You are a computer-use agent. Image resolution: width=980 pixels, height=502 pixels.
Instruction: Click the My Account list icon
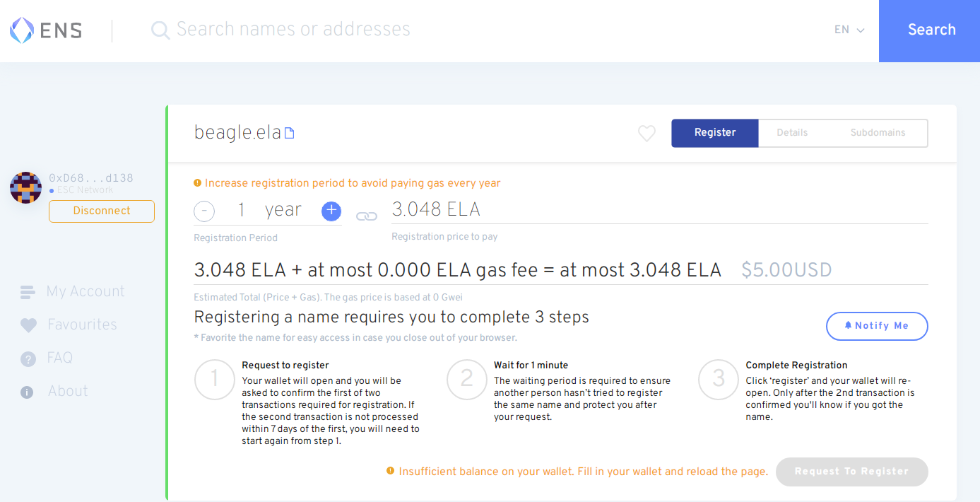click(28, 292)
